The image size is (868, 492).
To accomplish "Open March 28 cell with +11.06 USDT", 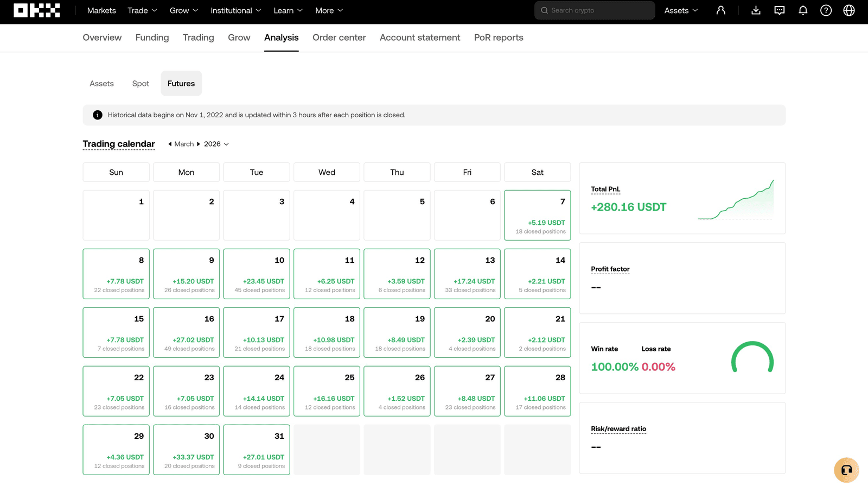I will (538, 391).
